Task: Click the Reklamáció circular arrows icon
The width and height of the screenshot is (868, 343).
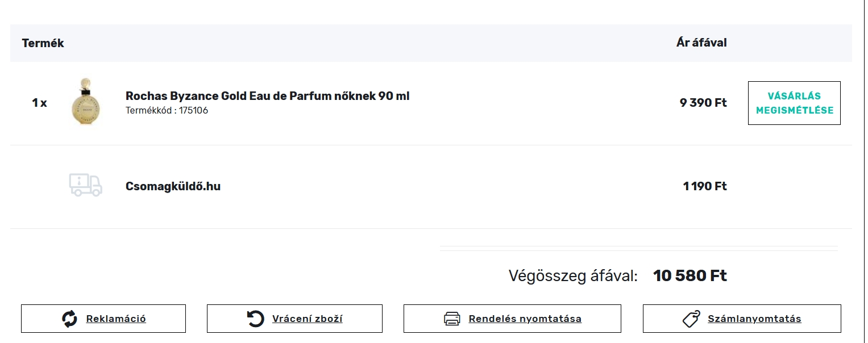Action: pyautogui.click(x=69, y=319)
